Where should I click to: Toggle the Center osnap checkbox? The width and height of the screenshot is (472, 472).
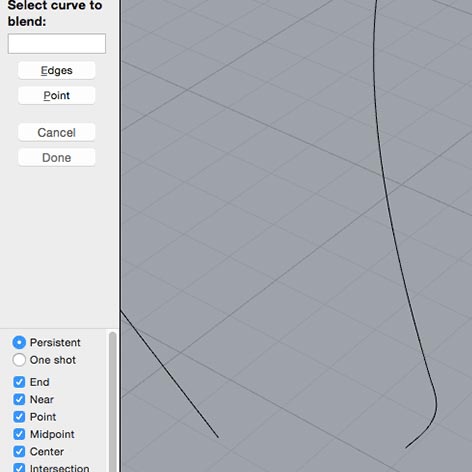tap(19, 452)
